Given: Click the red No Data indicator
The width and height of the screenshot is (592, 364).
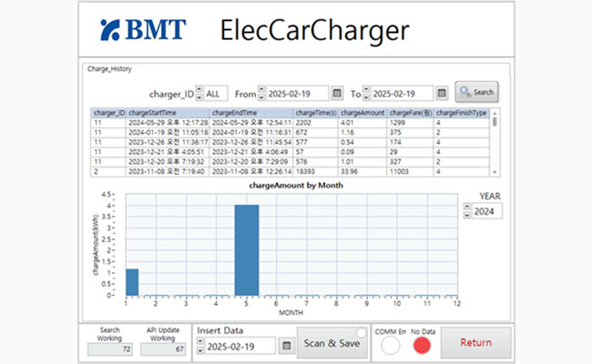Looking at the screenshot, I should [421, 345].
